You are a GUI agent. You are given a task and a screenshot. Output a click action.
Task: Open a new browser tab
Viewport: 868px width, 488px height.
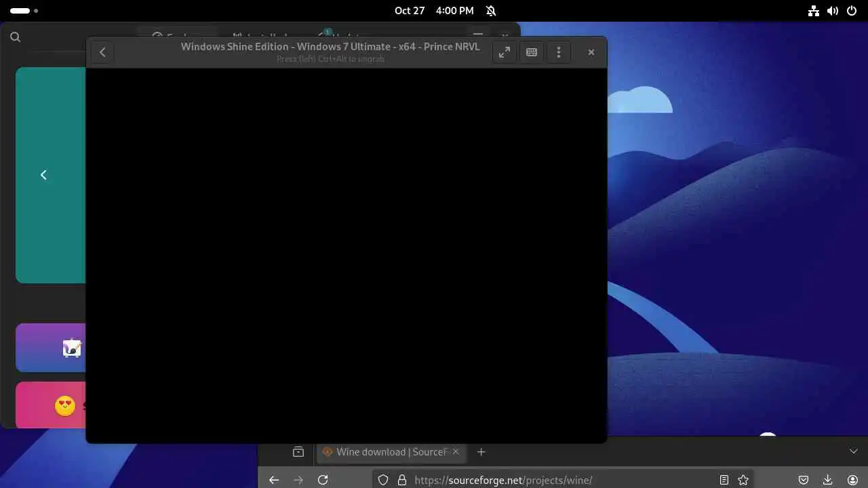click(x=481, y=452)
